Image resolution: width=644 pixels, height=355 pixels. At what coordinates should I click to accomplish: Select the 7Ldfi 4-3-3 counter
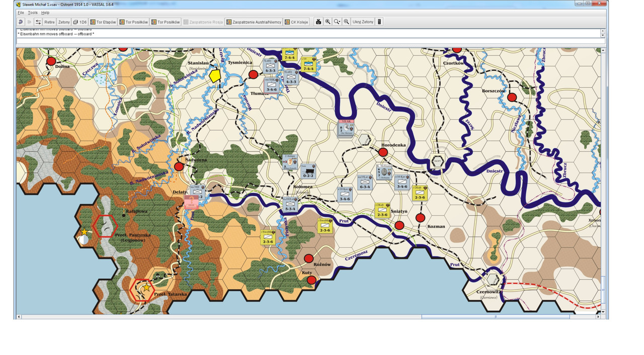tap(270, 67)
